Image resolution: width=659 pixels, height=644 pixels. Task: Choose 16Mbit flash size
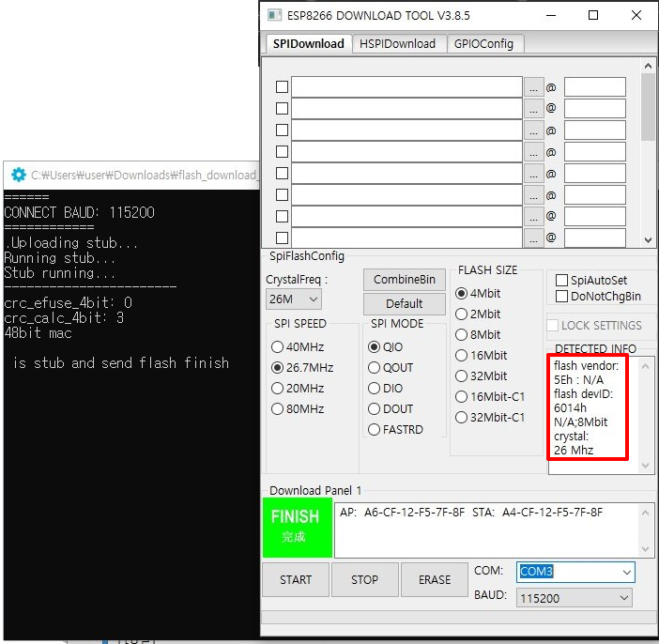pyautogui.click(x=482, y=355)
